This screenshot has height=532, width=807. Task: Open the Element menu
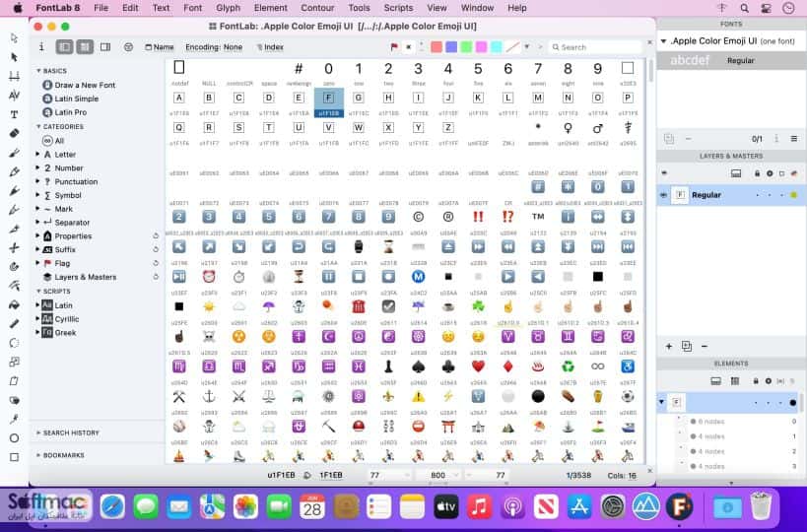[x=271, y=8]
